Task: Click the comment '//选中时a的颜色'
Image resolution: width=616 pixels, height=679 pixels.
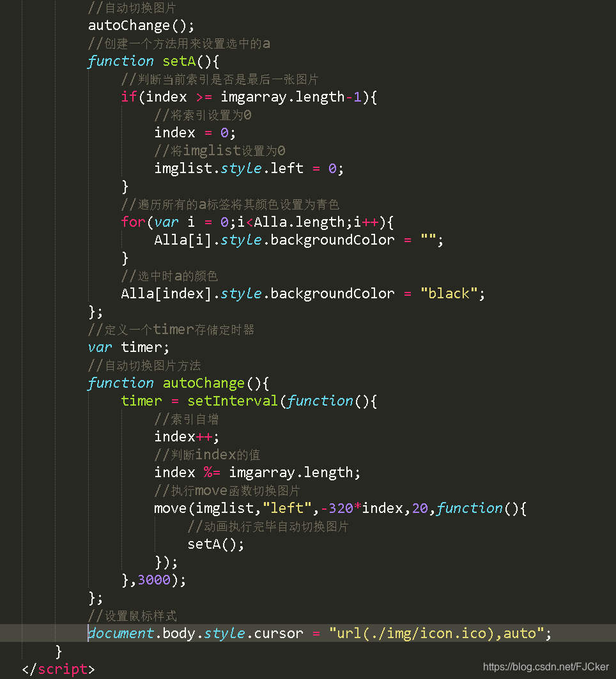Action: (169, 276)
